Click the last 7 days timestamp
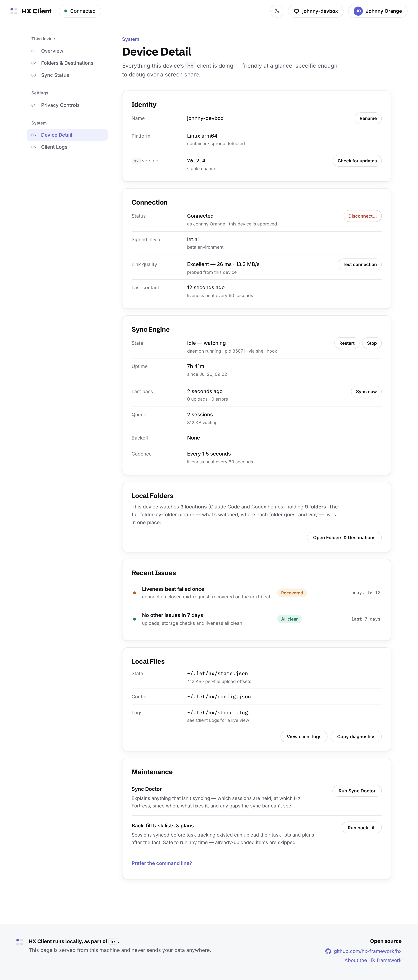 (366, 619)
